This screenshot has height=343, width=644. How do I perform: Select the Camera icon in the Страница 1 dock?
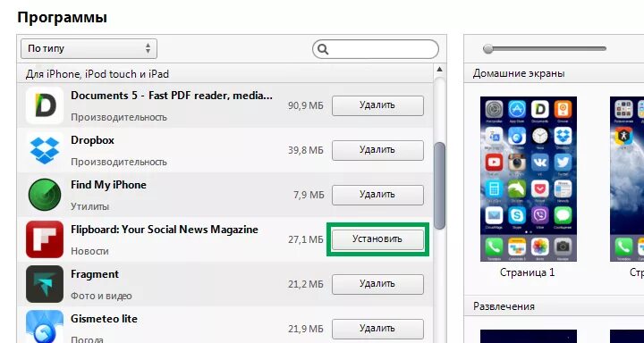click(563, 247)
